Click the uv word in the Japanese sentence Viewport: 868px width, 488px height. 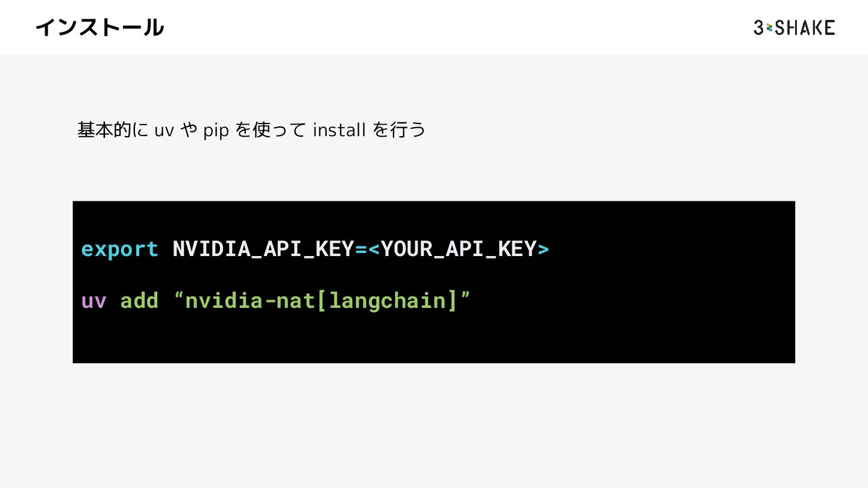(x=164, y=131)
